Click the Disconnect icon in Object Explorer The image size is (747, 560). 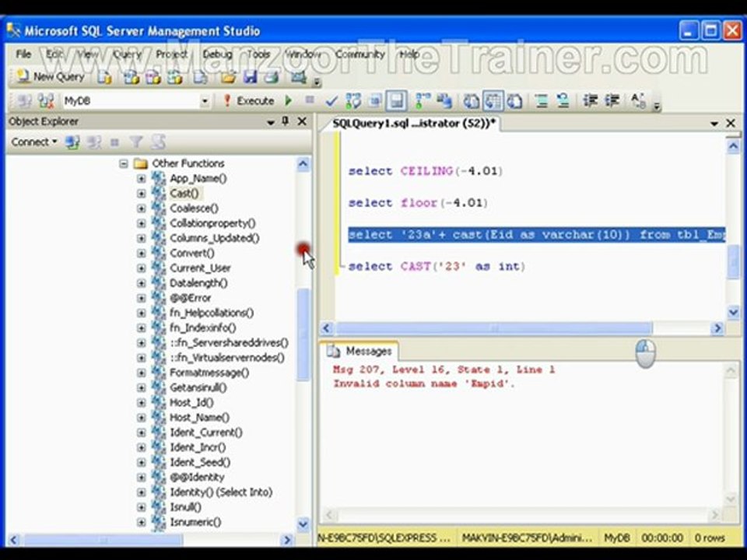pyautogui.click(x=94, y=142)
